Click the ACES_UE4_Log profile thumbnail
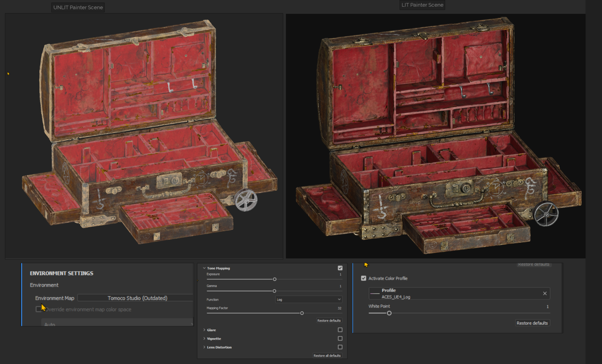This screenshot has height=364, width=602. tap(375, 293)
